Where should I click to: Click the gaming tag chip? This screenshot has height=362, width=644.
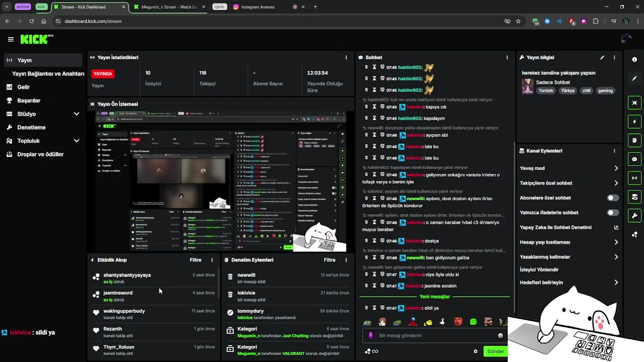tap(605, 91)
